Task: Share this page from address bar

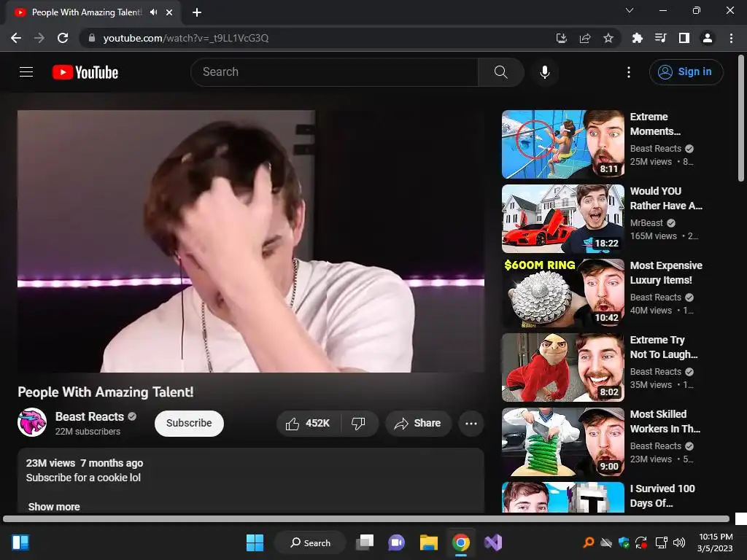Action: [585, 38]
